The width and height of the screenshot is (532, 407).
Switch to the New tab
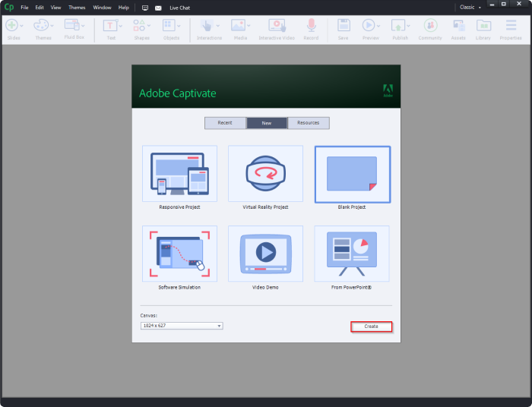click(x=267, y=123)
